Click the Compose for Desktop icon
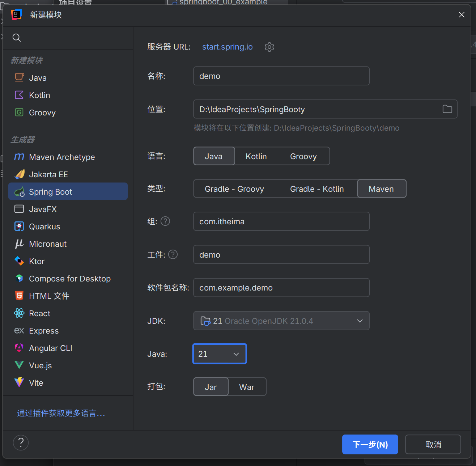 pos(19,279)
